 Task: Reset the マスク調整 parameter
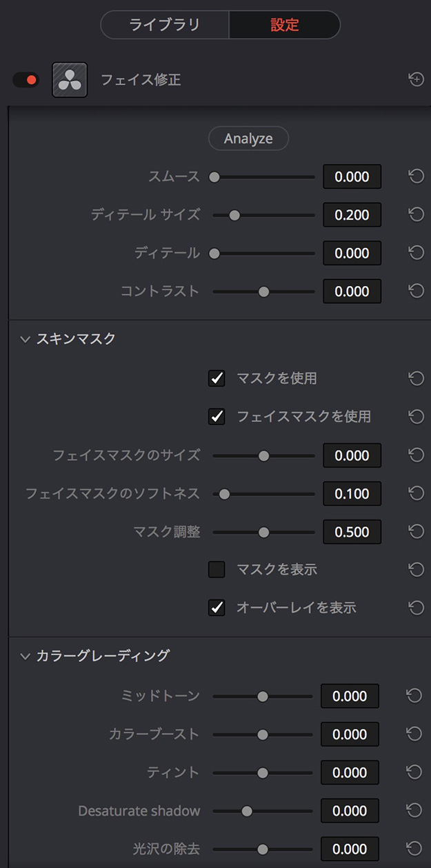click(416, 532)
